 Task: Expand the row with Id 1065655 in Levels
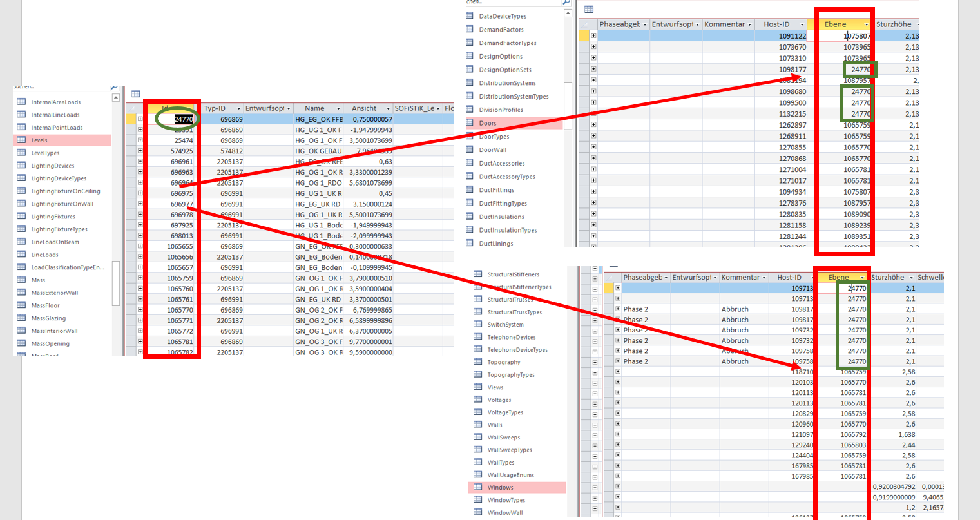click(x=140, y=246)
